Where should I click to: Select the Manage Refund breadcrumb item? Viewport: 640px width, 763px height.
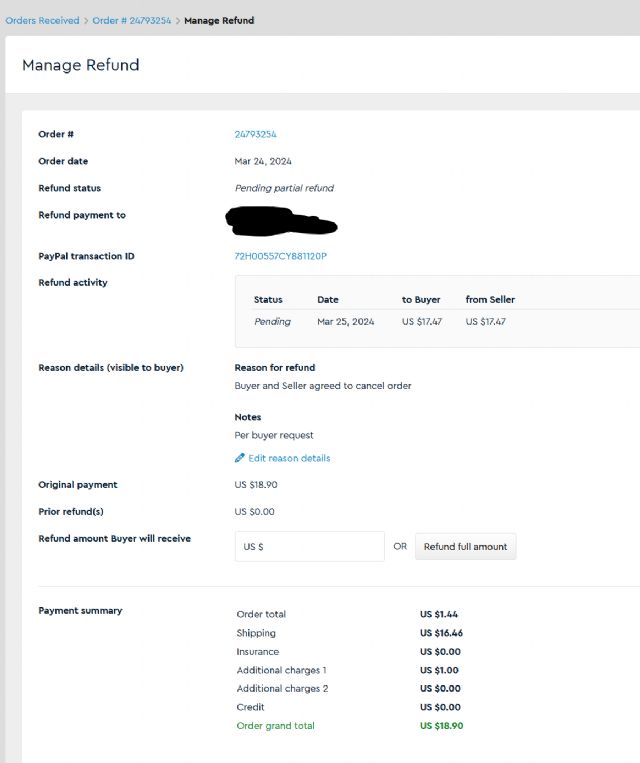pyautogui.click(x=219, y=20)
